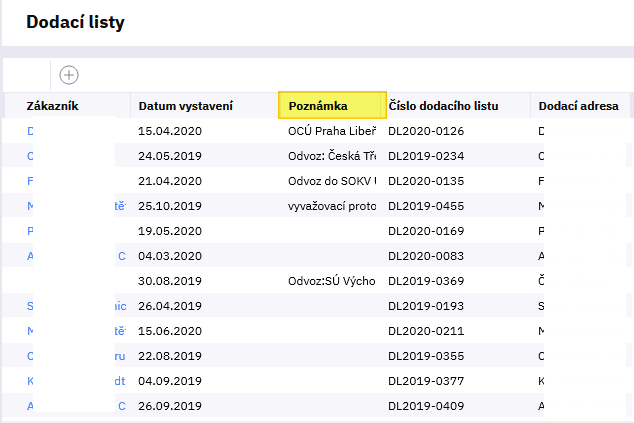The width and height of the screenshot is (634, 423).
Task: Select the date 26.09.2019
Action: pos(170,406)
